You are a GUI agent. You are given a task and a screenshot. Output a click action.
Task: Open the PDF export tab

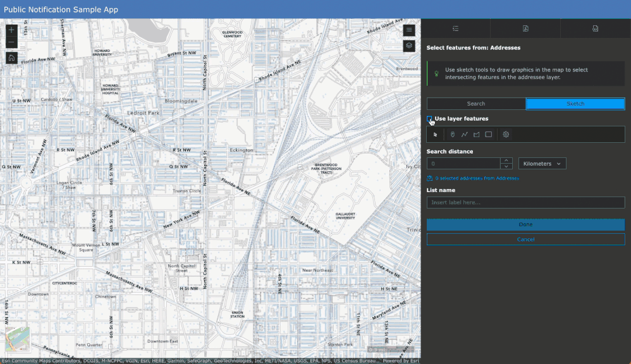(525, 28)
